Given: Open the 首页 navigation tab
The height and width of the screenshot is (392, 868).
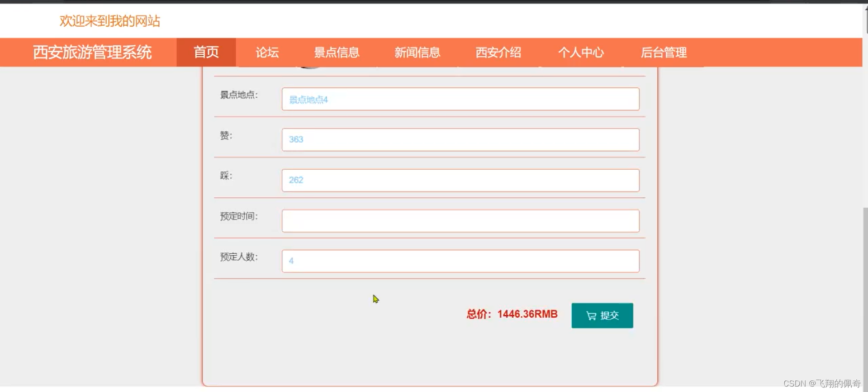Looking at the screenshot, I should pos(206,52).
